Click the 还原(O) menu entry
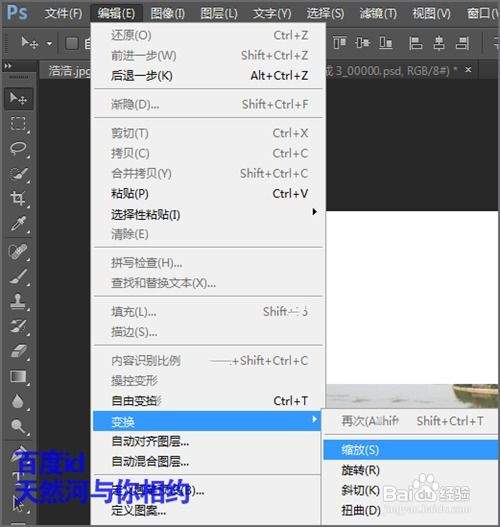Screen dimensions: 500x527 (208, 35)
